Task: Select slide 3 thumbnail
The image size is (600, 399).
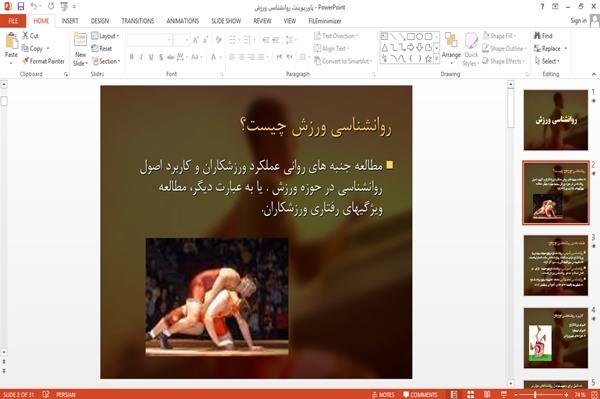Action: (x=556, y=265)
